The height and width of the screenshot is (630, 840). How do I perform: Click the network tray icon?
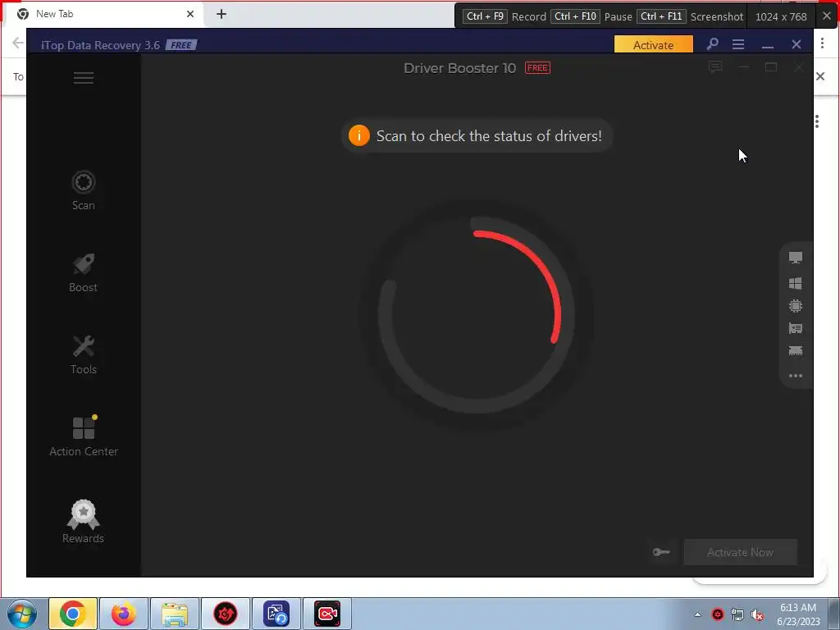pos(737,614)
